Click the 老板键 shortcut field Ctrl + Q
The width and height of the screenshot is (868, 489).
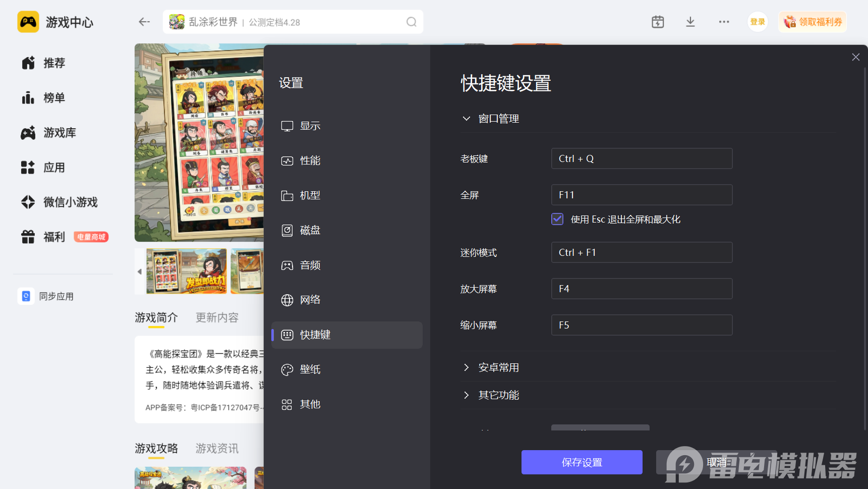[641, 158]
